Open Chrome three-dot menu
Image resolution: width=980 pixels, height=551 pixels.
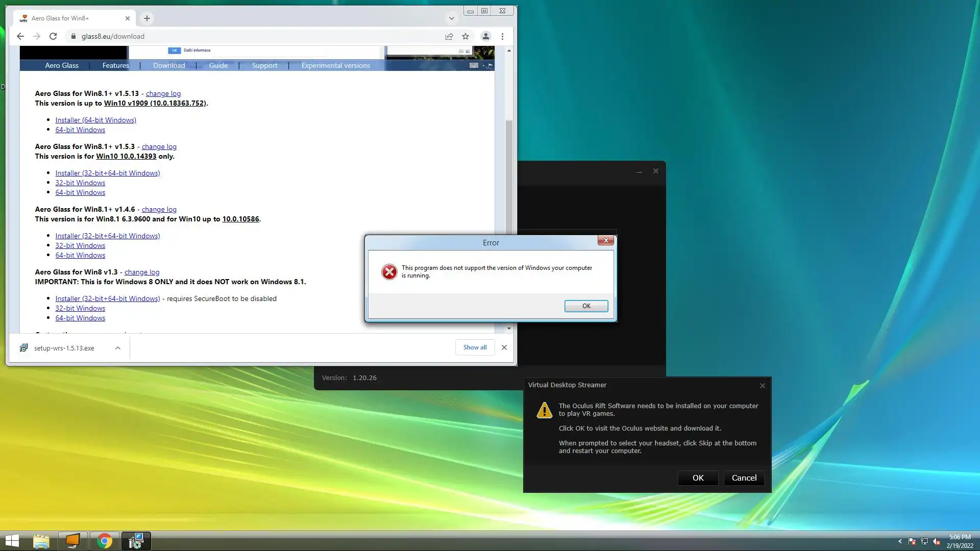(502, 36)
